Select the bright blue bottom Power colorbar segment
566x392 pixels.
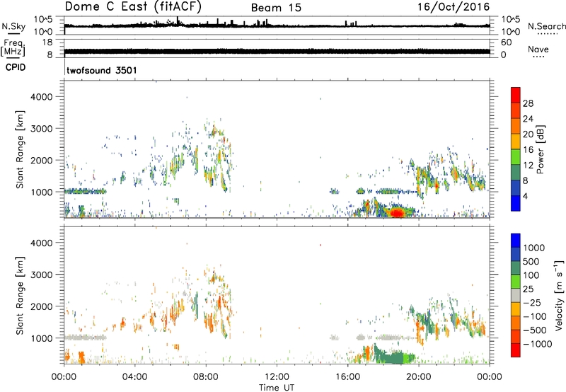pyautogui.click(x=516, y=203)
